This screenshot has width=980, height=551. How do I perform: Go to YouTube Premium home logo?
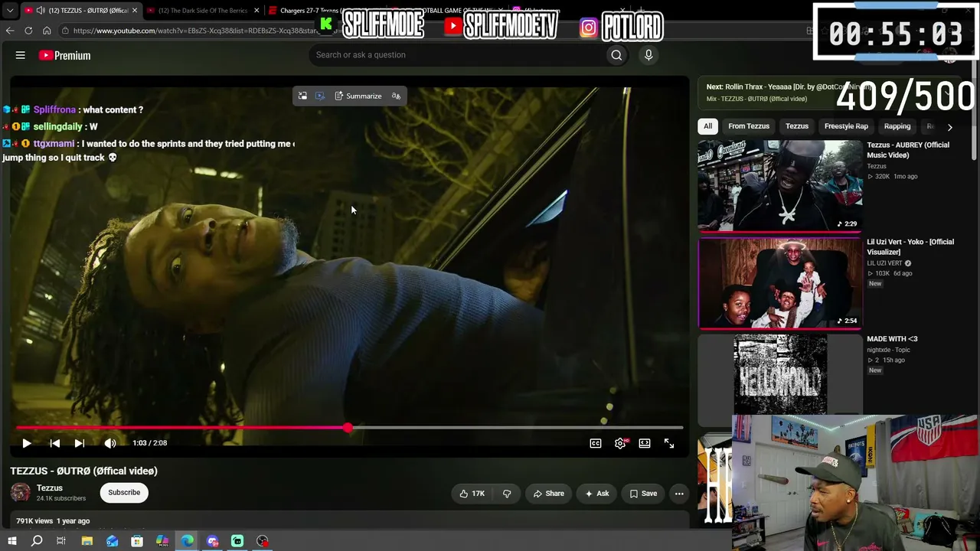[65, 55]
